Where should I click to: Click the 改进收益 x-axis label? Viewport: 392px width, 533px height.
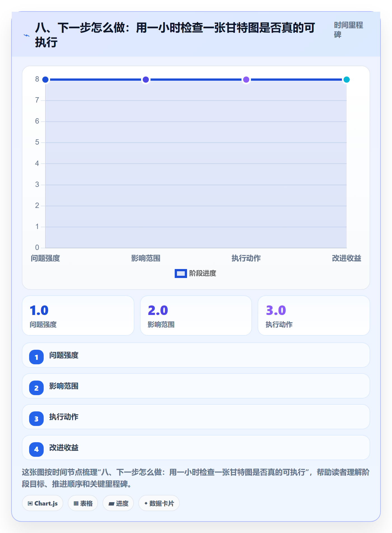click(347, 258)
